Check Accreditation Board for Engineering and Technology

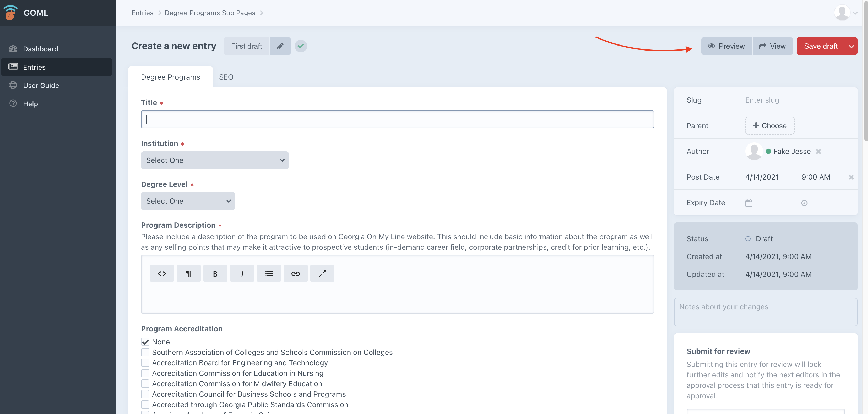145,363
